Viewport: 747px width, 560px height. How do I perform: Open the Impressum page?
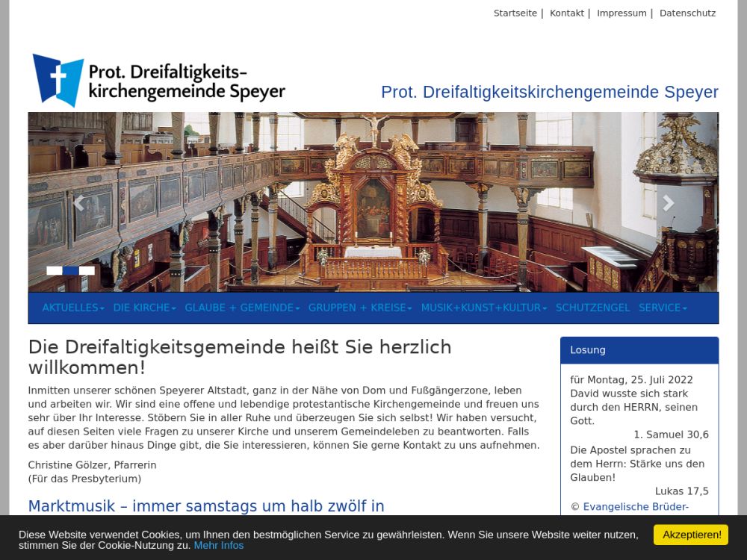[x=622, y=13]
